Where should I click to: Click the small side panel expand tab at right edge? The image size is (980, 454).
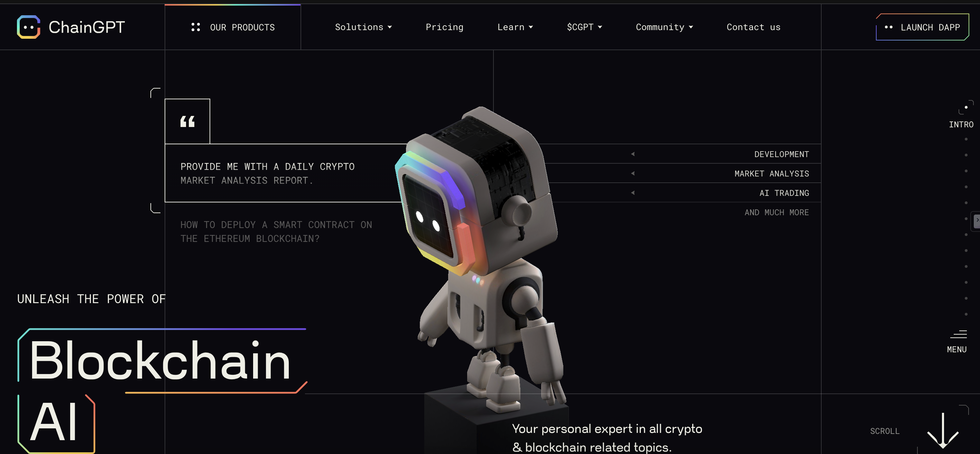(976, 221)
